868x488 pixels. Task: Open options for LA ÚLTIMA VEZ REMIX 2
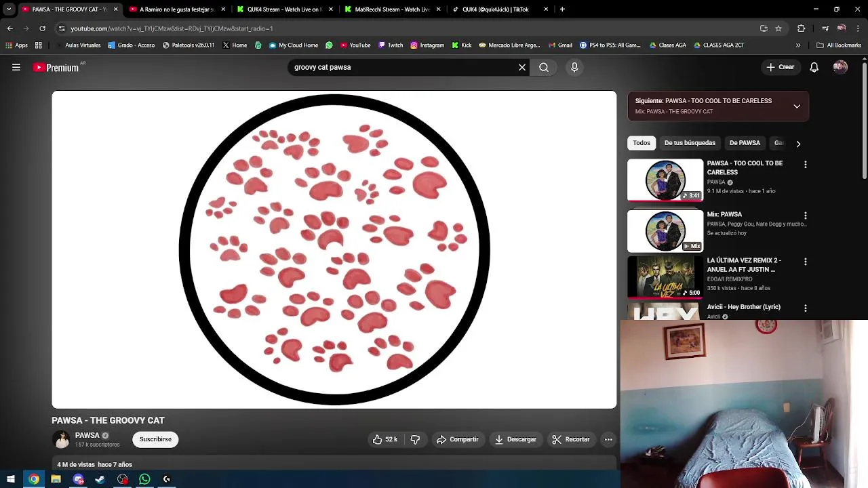tap(806, 262)
